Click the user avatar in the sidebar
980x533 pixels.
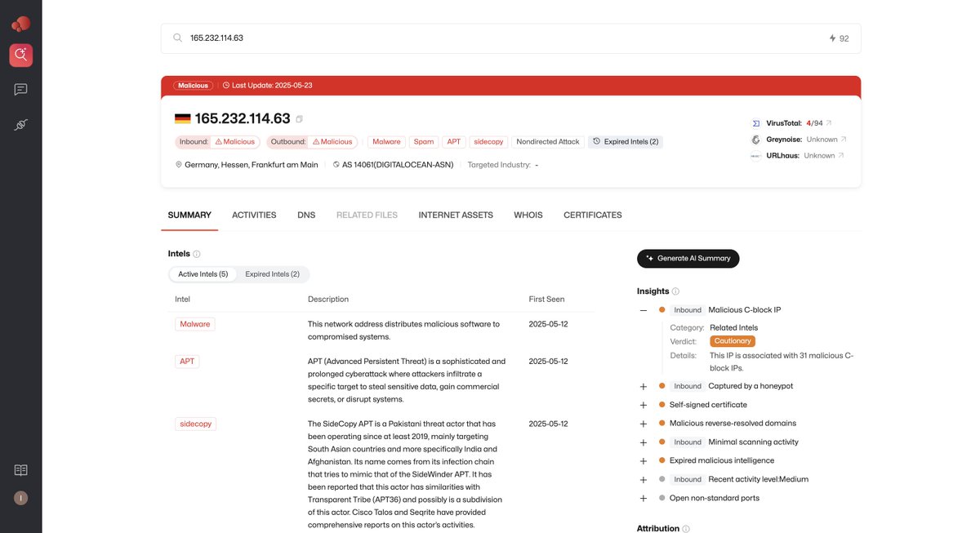point(20,498)
